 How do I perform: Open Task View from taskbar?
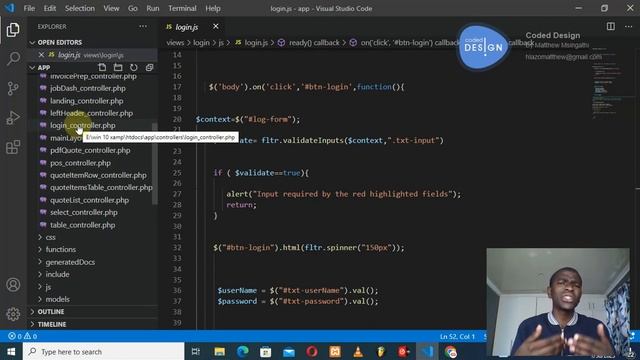tap(196, 351)
